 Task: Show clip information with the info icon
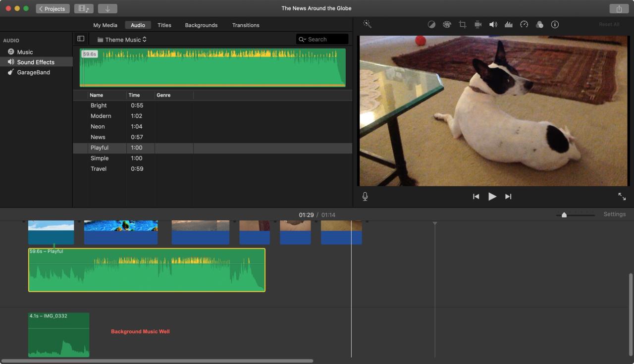point(555,24)
